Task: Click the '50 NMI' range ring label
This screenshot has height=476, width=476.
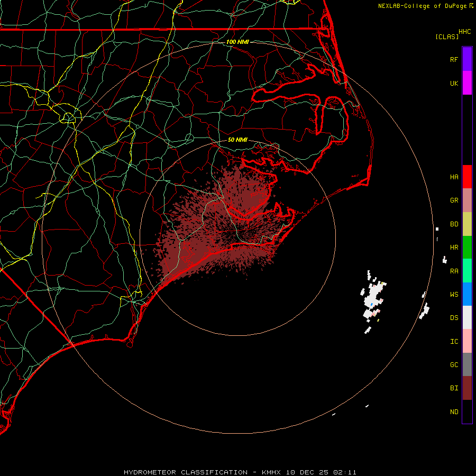Action: (x=237, y=140)
